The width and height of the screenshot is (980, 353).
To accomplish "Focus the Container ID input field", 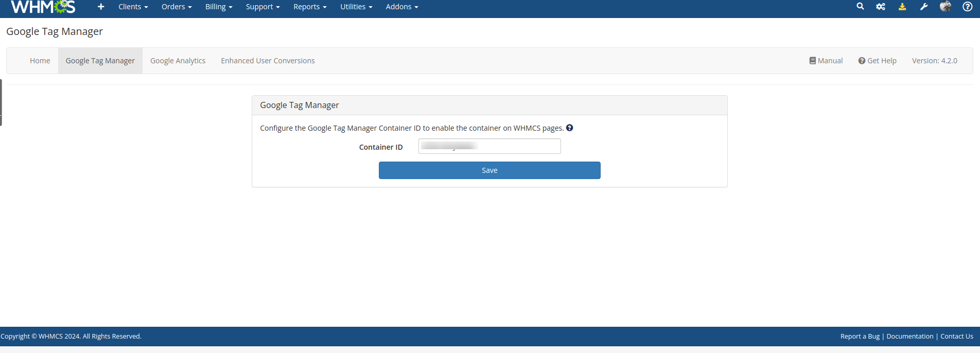I will (489, 146).
